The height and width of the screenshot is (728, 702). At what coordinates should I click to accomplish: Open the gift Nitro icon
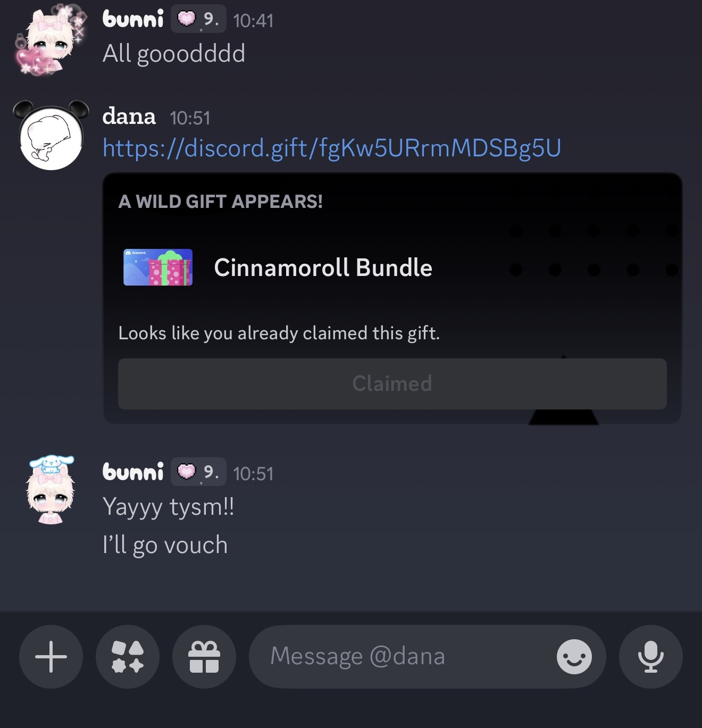(204, 657)
